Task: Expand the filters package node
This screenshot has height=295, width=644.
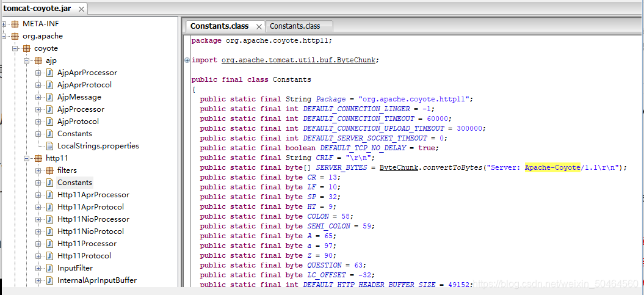Action: tap(38, 170)
